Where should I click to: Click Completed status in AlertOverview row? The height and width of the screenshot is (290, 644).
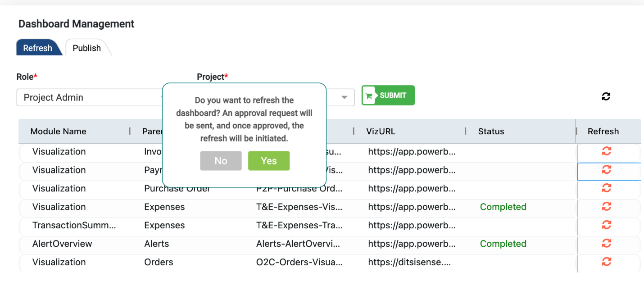[x=503, y=244]
